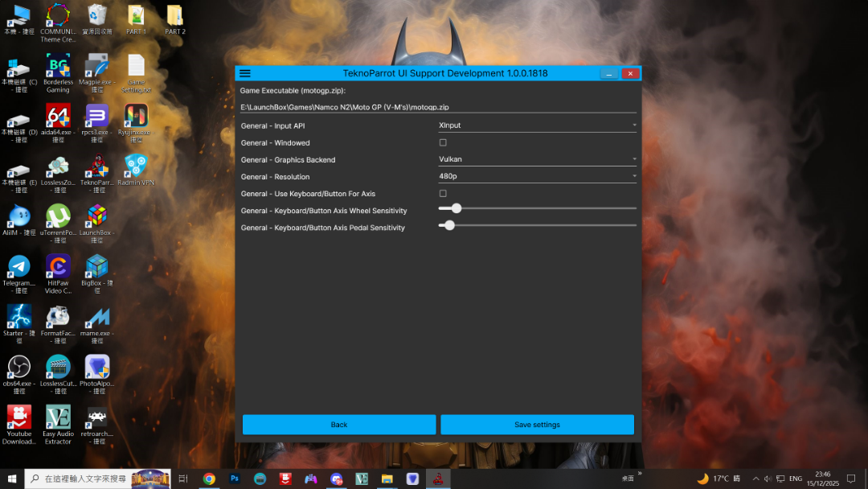Image resolution: width=868 pixels, height=489 pixels.
Task: Tick Use Keyboard/Button For Axis checkbox
Action: point(443,194)
